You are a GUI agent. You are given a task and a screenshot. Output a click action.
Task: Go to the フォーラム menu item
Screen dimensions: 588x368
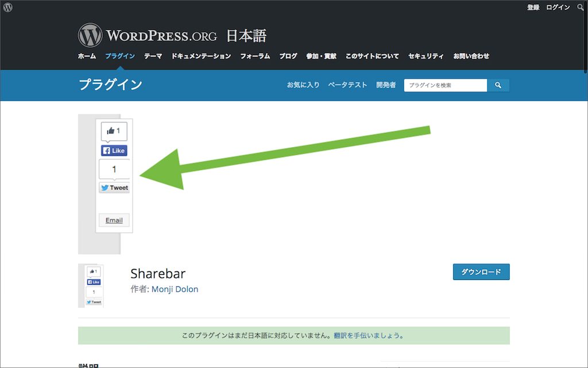click(x=255, y=56)
